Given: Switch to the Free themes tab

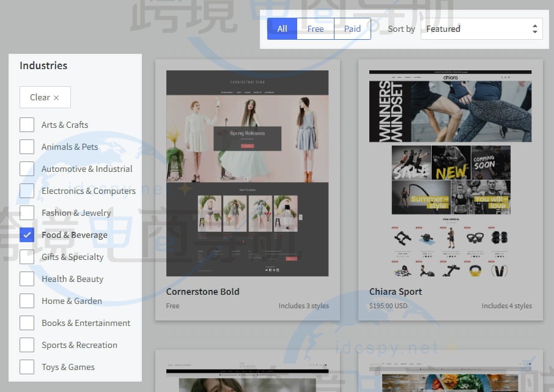Looking at the screenshot, I should click(x=315, y=28).
